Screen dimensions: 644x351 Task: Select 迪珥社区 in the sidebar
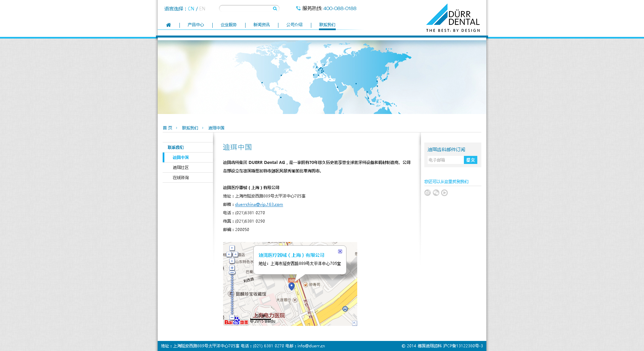point(180,168)
